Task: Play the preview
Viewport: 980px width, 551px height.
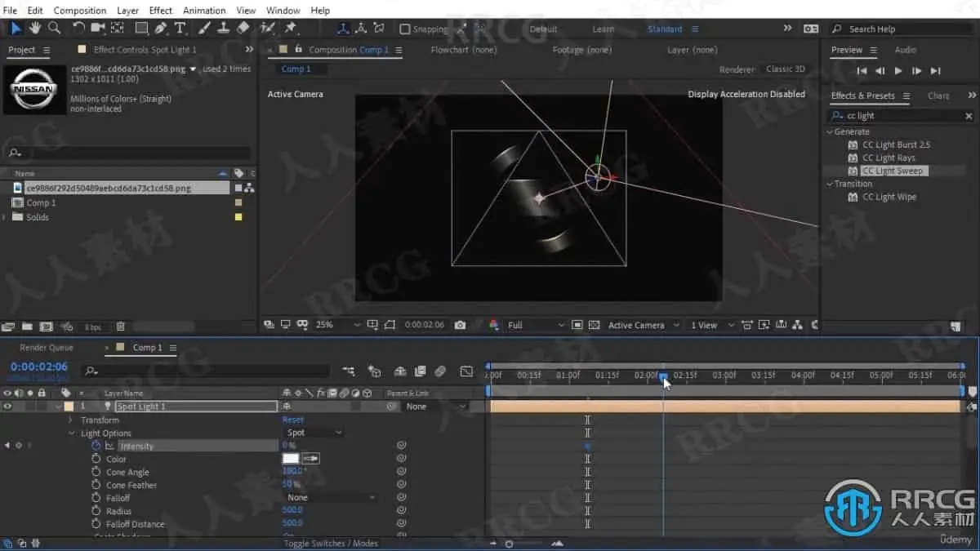Action: [898, 71]
